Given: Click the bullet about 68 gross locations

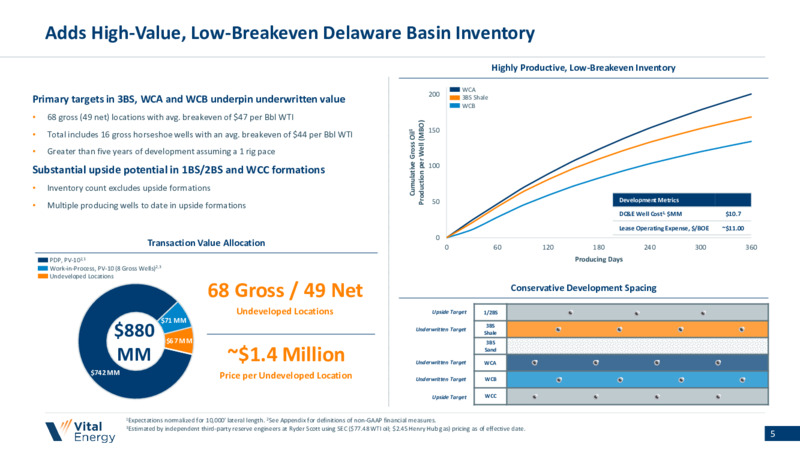Looking at the screenshot, I should tap(170, 117).
